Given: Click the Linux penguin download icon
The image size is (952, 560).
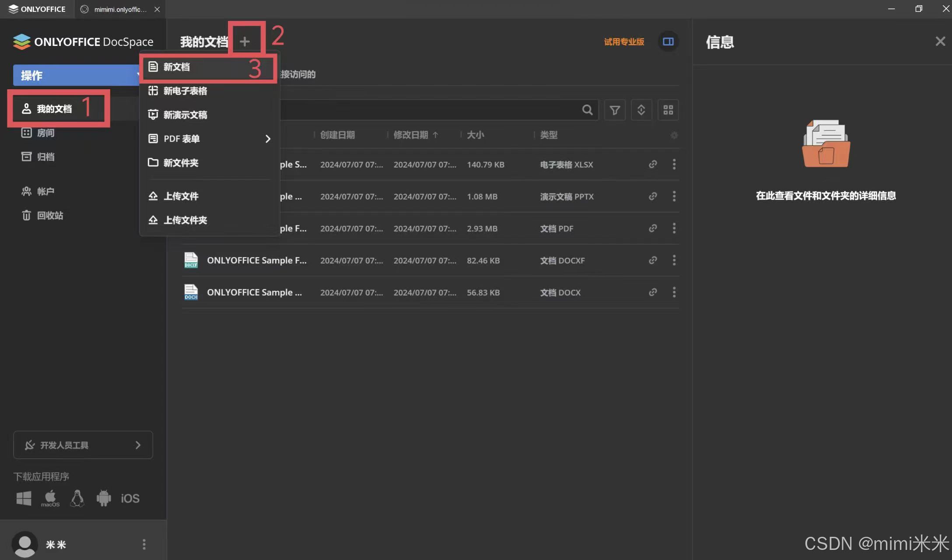Looking at the screenshot, I should tap(77, 498).
